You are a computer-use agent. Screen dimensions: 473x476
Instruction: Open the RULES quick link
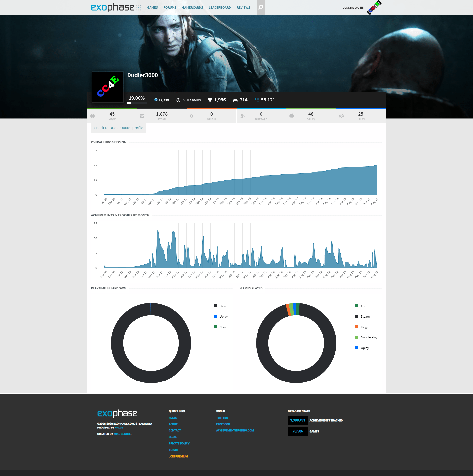coord(173,418)
